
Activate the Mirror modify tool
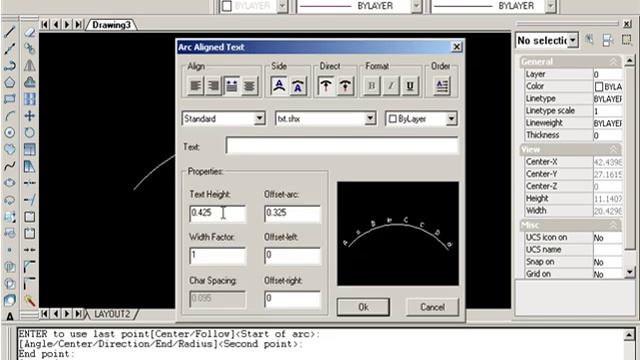[x=29, y=66]
